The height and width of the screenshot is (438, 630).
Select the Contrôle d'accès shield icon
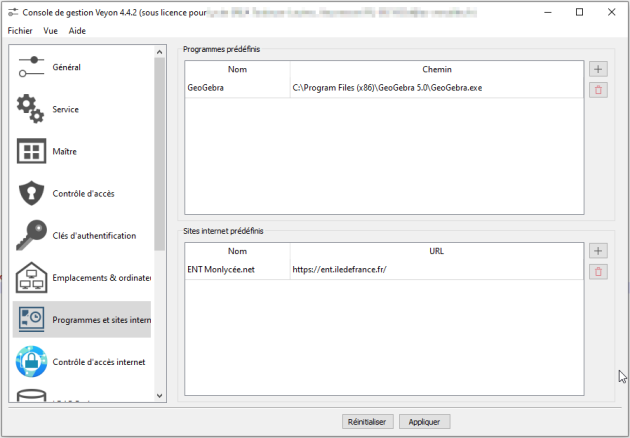(x=31, y=193)
